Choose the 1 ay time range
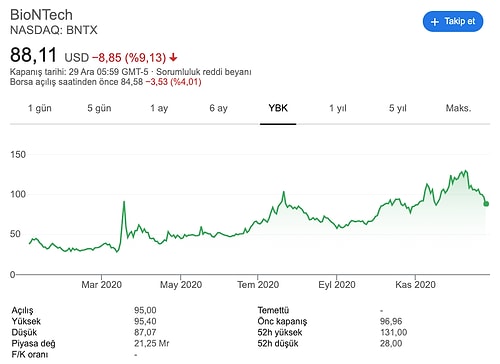This screenshot has height=364, width=500. pyautogui.click(x=159, y=108)
